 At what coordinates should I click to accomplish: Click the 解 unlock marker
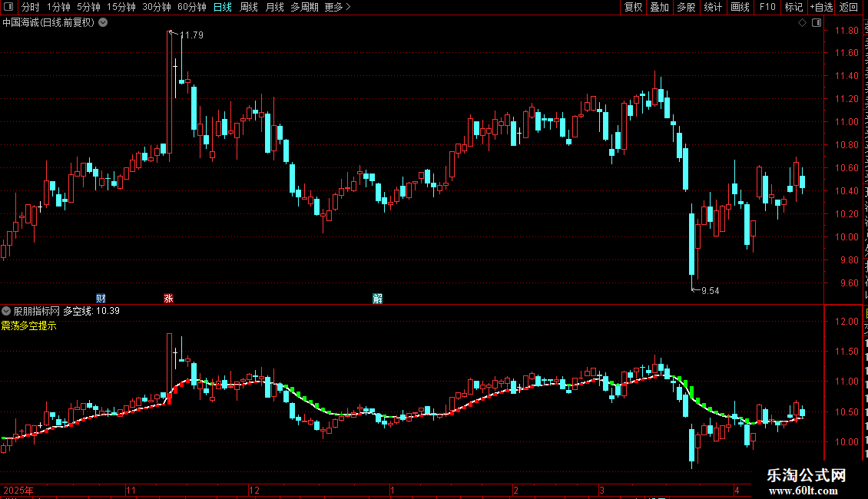tap(377, 299)
